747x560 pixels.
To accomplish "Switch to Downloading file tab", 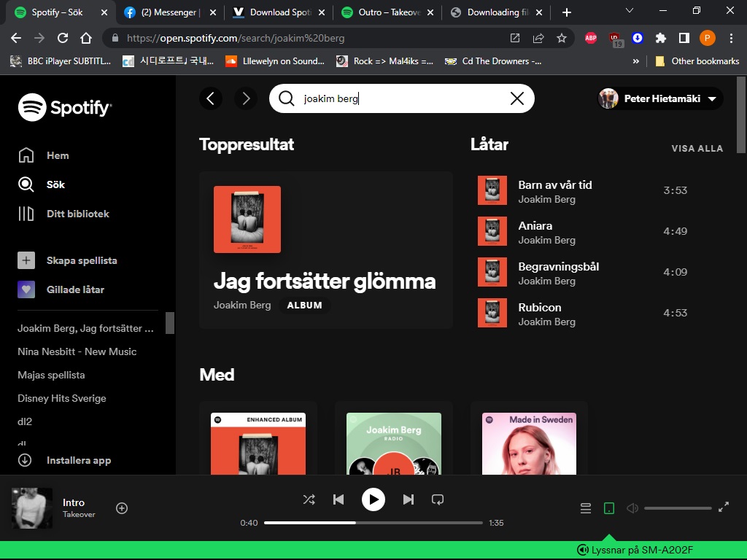I will pos(496,12).
